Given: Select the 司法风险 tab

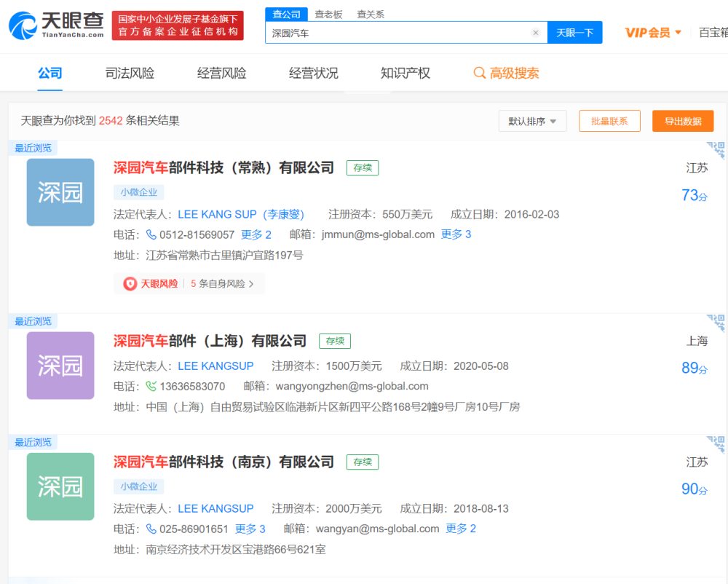Looking at the screenshot, I should coord(130,74).
